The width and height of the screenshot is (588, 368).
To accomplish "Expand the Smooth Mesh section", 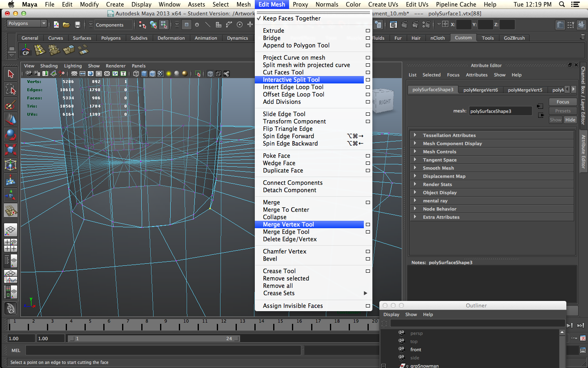I will [492, 168].
